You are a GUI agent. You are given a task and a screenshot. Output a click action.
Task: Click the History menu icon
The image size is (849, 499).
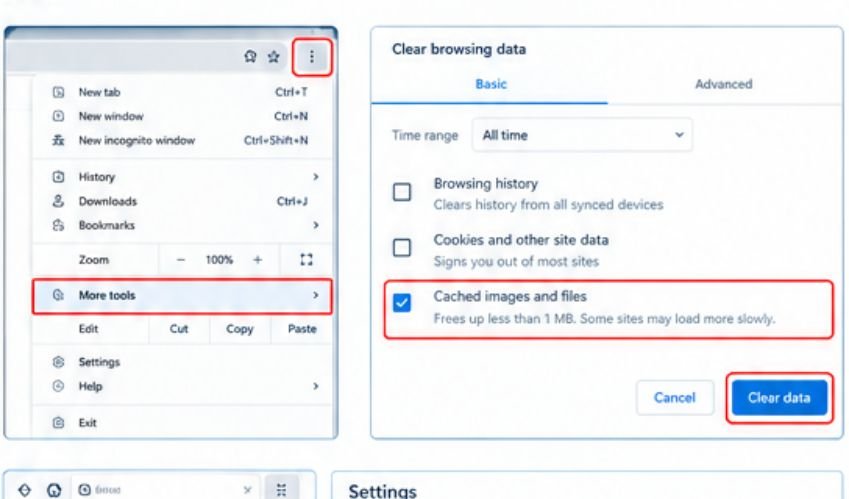coord(58,177)
